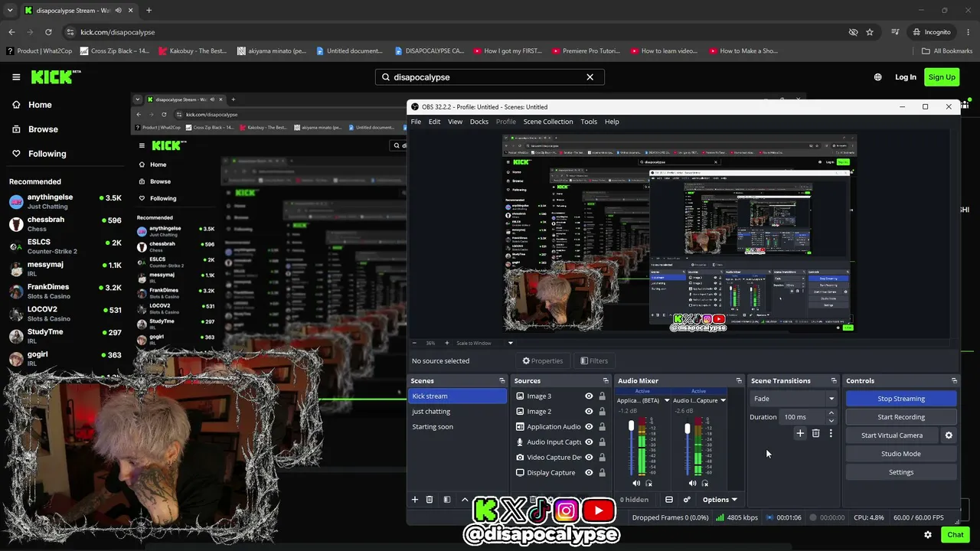Open Chrome tab search dropdown
980x551 pixels.
(x=10, y=11)
